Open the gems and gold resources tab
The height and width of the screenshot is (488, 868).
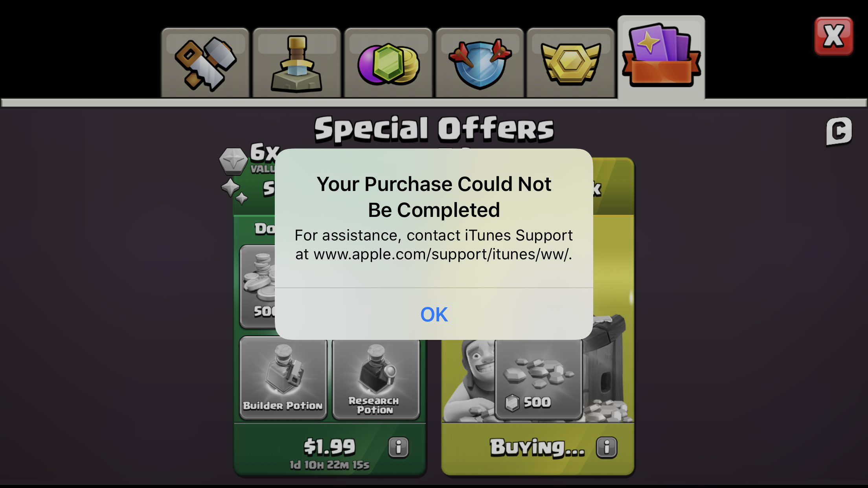click(x=388, y=63)
